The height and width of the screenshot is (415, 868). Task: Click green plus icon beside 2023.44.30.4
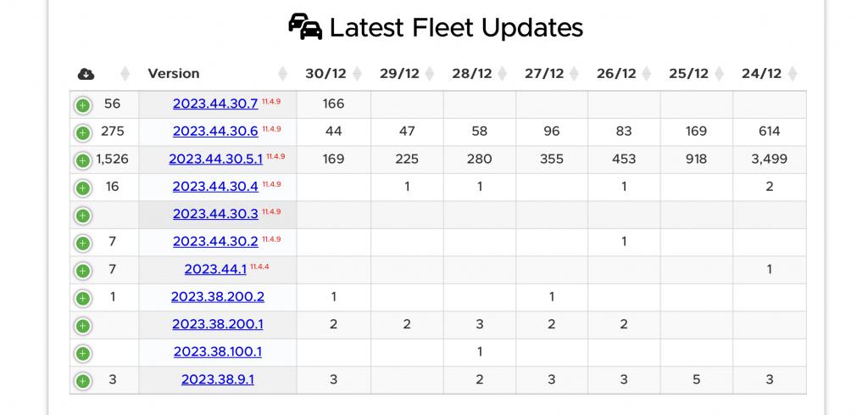(x=82, y=188)
